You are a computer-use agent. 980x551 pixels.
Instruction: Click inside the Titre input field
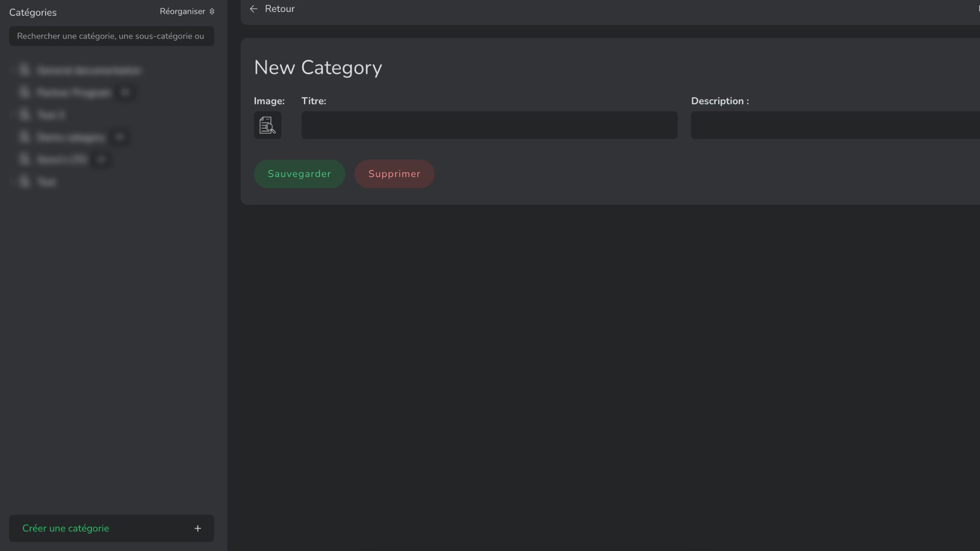489,125
